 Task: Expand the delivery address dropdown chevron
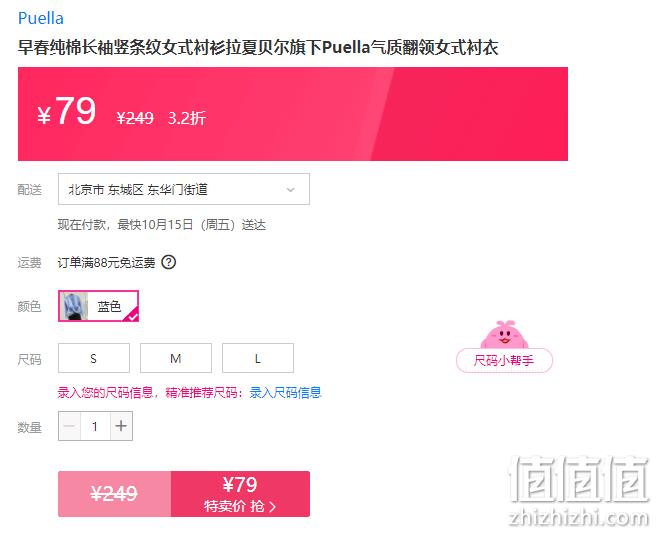point(290,190)
